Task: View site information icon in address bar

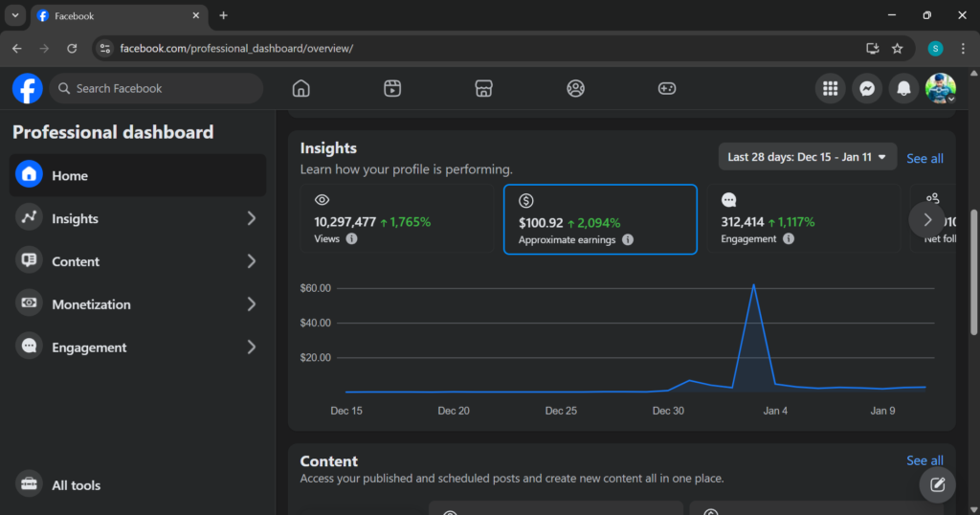Action: (105, 48)
